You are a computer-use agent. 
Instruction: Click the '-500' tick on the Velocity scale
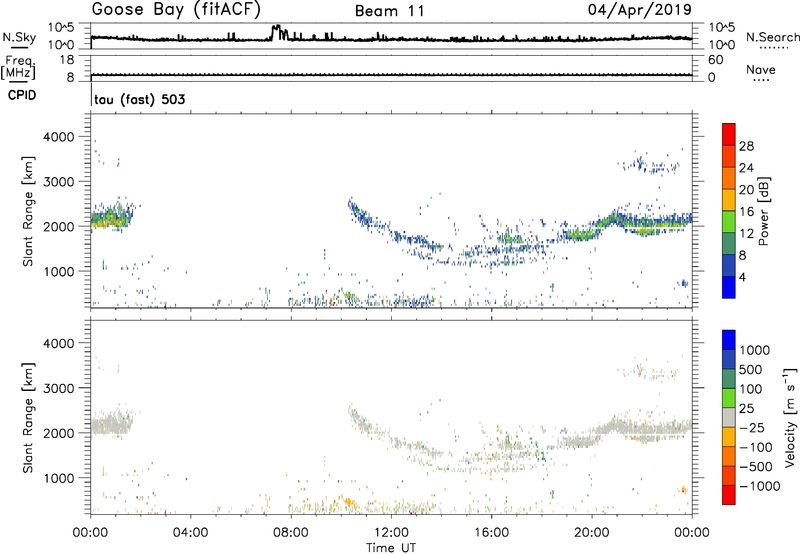(x=755, y=466)
